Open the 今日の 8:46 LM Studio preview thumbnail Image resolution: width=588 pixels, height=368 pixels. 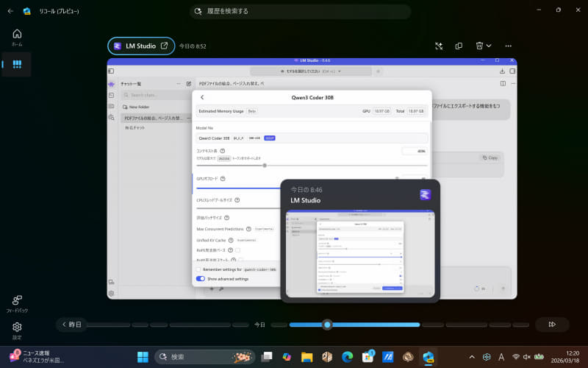[x=360, y=254]
